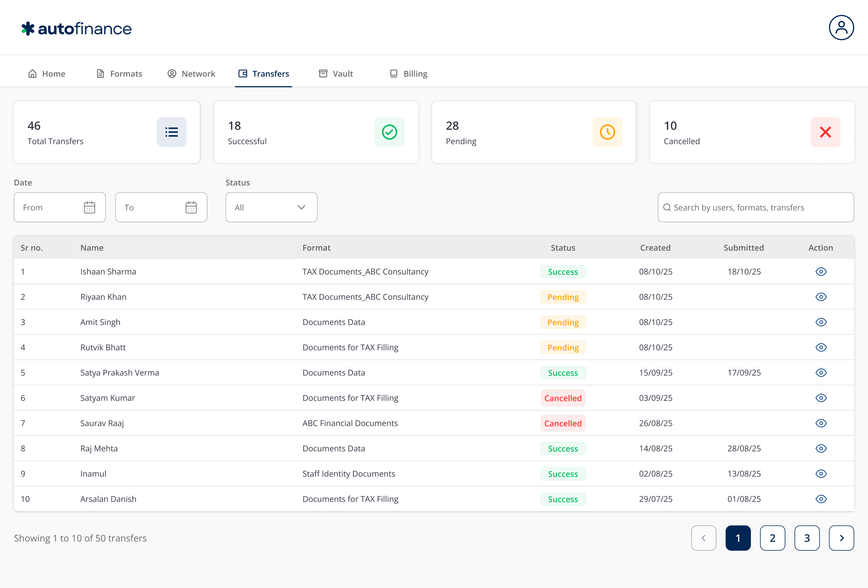View Arsalan Danish's transfer with the eye icon
The height and width of the screenshot is (588, 868).
(x=821, y=499)
